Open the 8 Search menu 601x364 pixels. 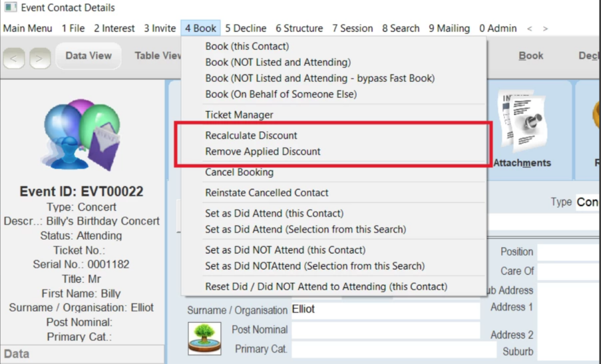coord(401,29)
